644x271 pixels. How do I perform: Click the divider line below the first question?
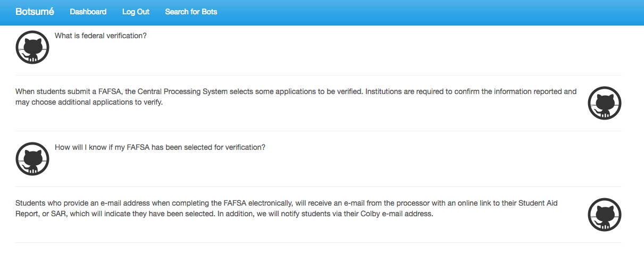(x=318, y=75)
